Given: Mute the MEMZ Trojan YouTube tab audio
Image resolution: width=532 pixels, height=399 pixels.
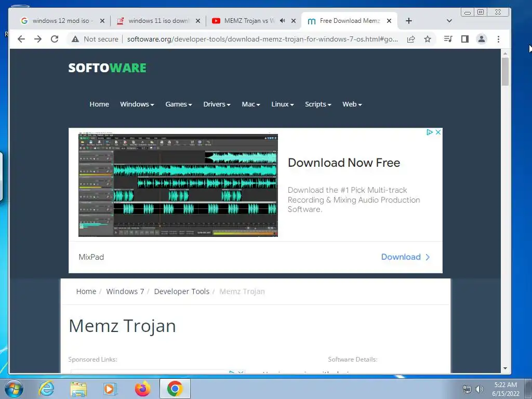Looking at the screenshot, I should [x=282, y=21].
